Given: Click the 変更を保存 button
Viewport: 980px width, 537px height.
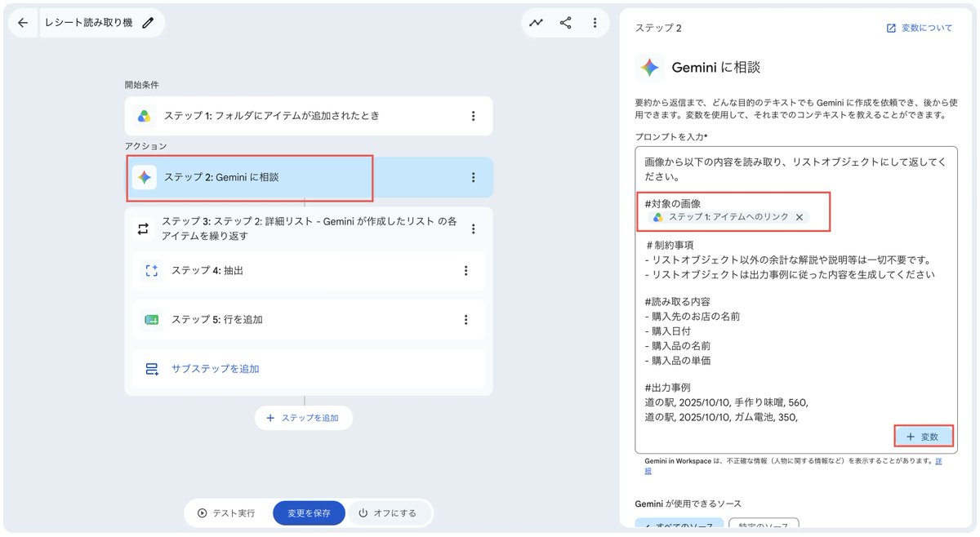Looking at the screenshot, I should 309,513.
